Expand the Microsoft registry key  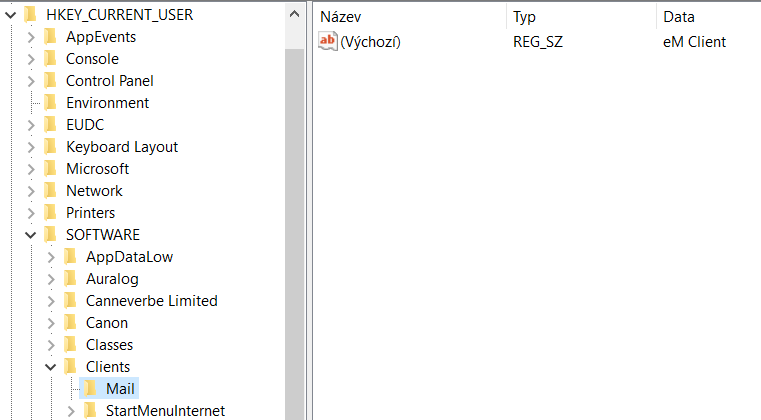click(x=31, y=169)
